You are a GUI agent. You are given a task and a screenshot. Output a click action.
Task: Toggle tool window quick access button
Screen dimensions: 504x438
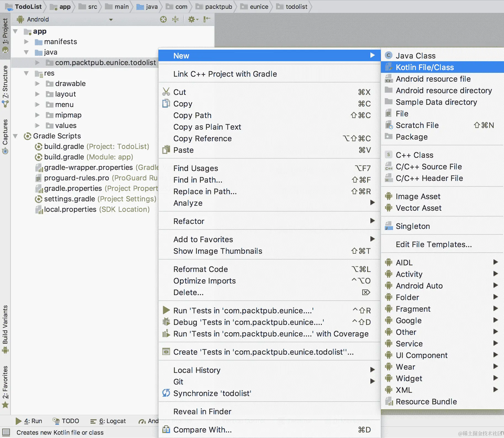tap(6, 432)
